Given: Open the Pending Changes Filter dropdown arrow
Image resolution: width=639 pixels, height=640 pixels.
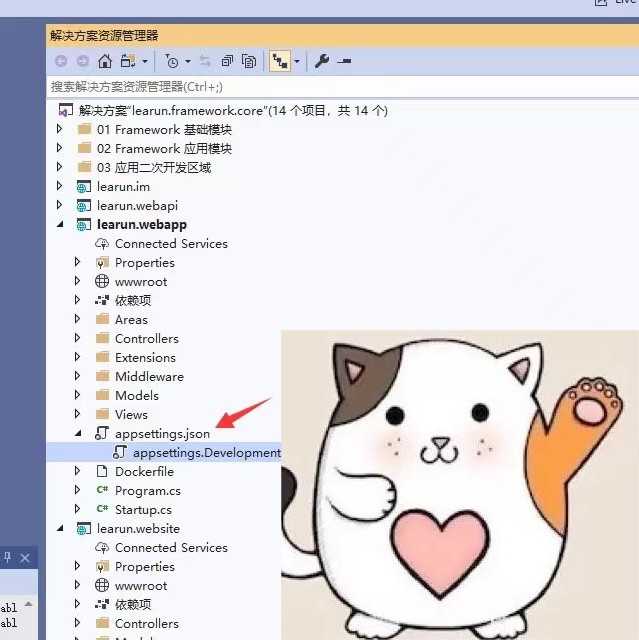Looking at the screenshot, I should click(188, 62).
